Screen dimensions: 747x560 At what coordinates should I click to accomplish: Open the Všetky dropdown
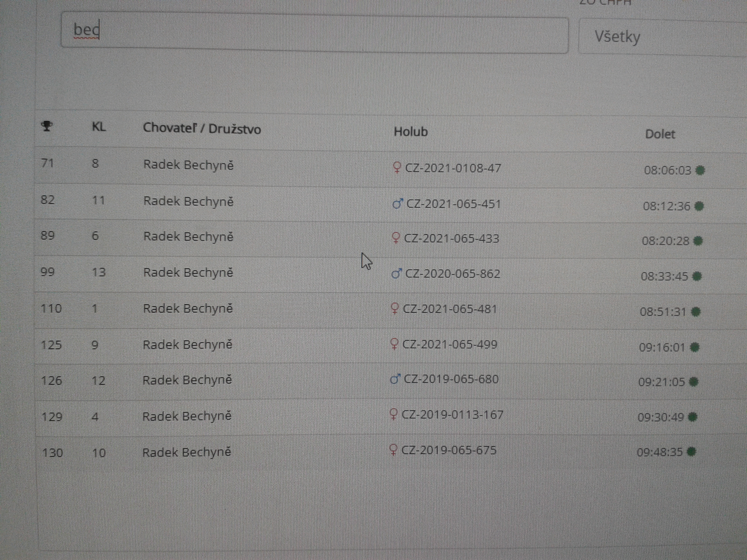tap(663, 37)
